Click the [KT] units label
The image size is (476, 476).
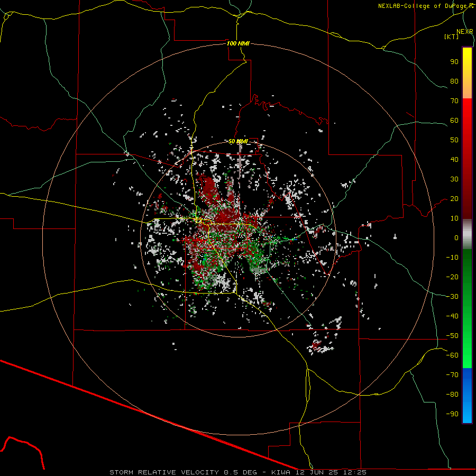coord(452,36)
